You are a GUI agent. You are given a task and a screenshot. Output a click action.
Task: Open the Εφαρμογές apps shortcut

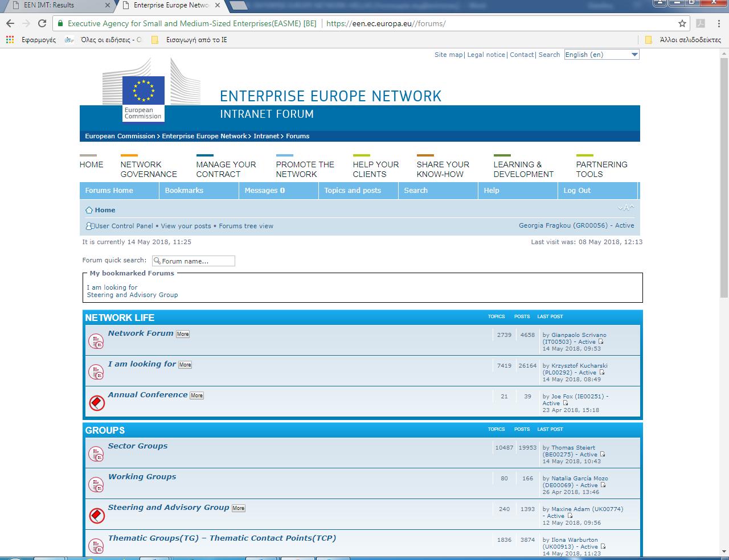pyautogui.click(x=31, y=40)
